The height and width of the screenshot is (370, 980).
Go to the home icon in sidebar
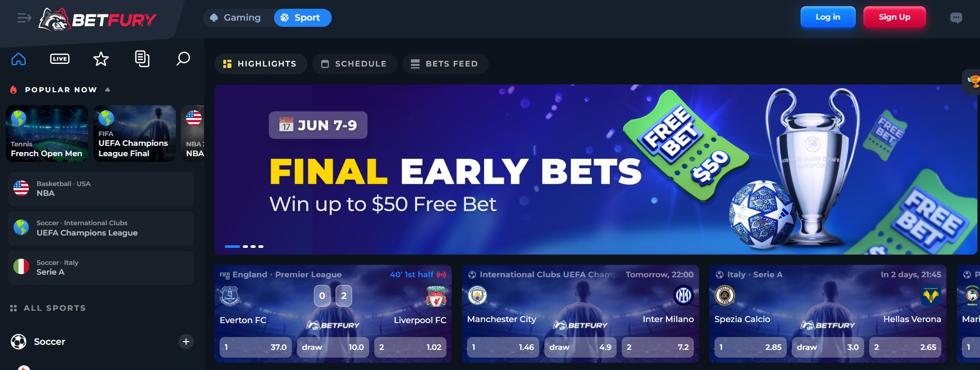(x=19, y=59)
